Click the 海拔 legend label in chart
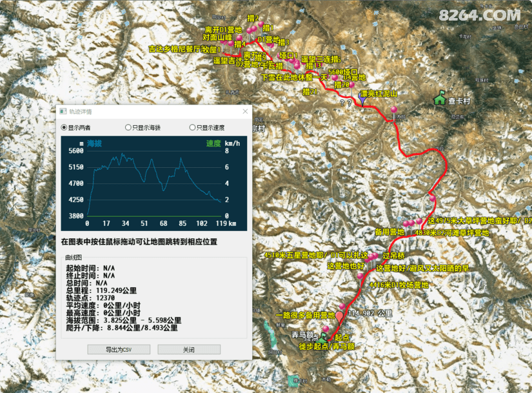Screen dimensions: 532x393 [94, 143]
